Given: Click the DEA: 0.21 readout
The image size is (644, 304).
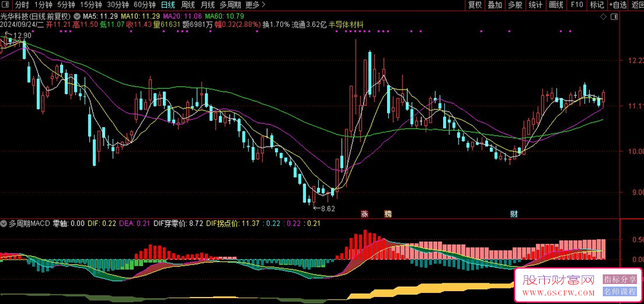Looking at the screenshot, I should pos(135,223).
